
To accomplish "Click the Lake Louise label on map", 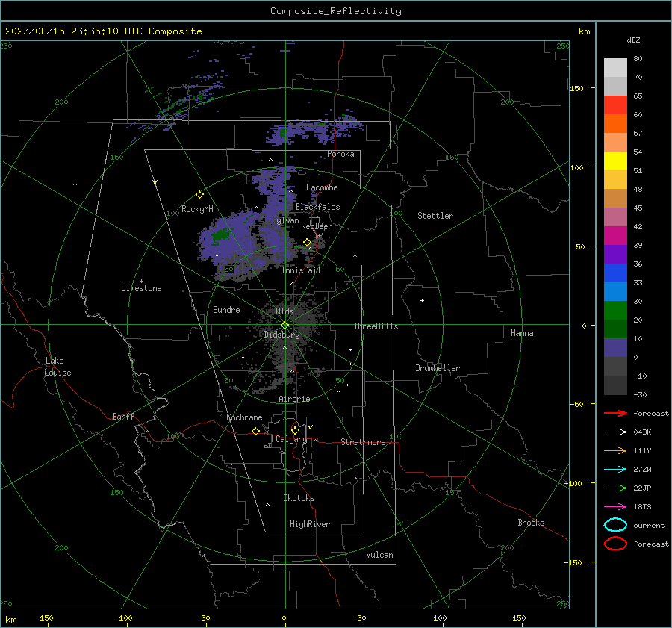I will point(57,367).
